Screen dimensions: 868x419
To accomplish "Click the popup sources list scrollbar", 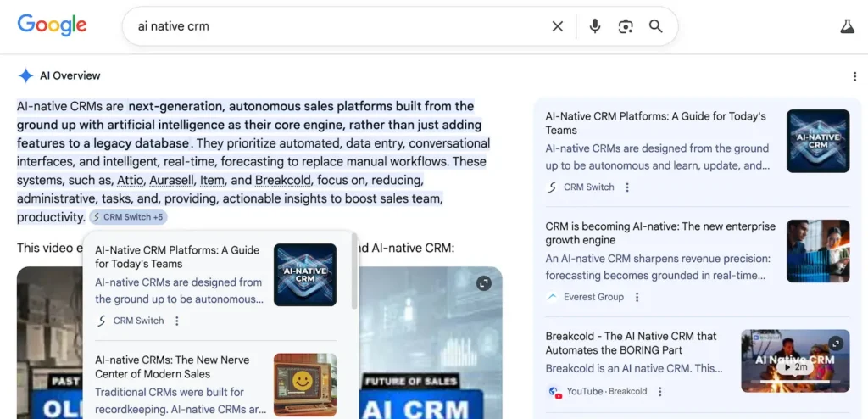I will (x=354, y=271).
